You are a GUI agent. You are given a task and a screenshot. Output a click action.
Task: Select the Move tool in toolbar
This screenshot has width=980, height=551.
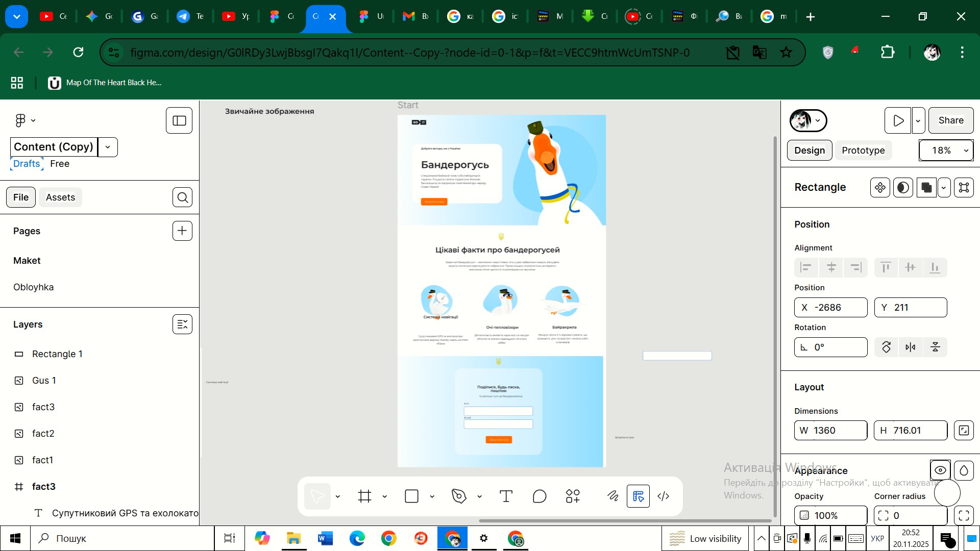coord(317,496)
